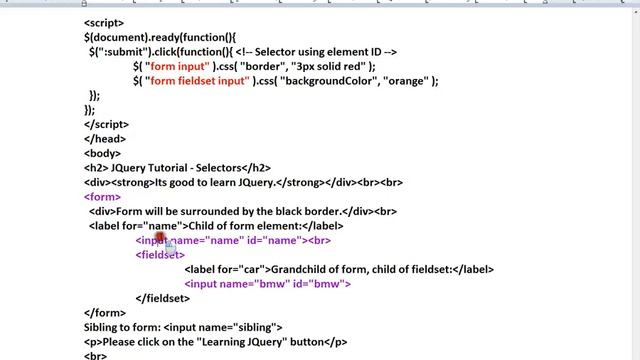Click the 'Sibling to form:' input line
Image resolution: width=640 pixels, height=360 pixels.
[x=183, y=327]
